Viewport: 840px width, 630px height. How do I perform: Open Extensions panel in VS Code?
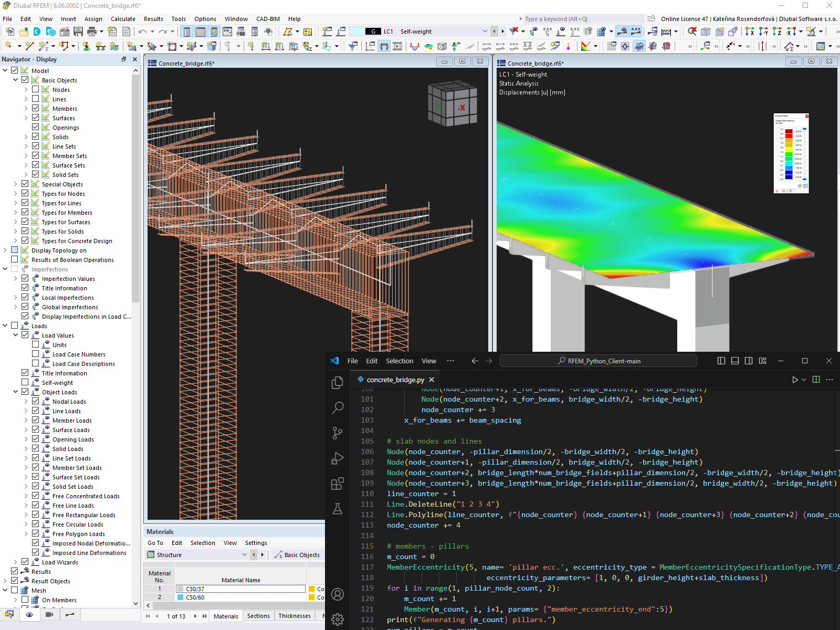(x=338, y=483)
